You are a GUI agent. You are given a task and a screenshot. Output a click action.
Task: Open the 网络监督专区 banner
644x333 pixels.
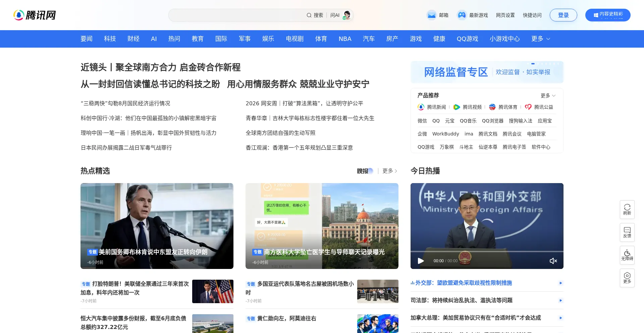pos(487,72)
